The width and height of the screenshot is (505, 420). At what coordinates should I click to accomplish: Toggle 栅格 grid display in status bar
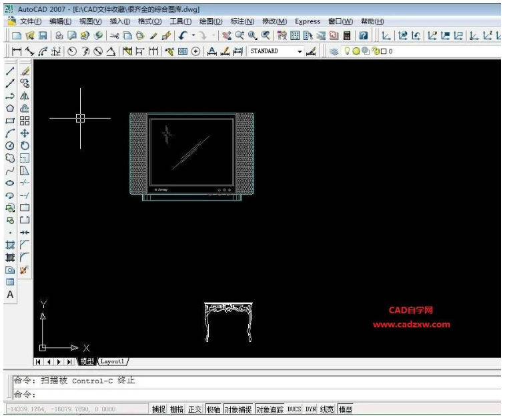click(x=177, y=409)
